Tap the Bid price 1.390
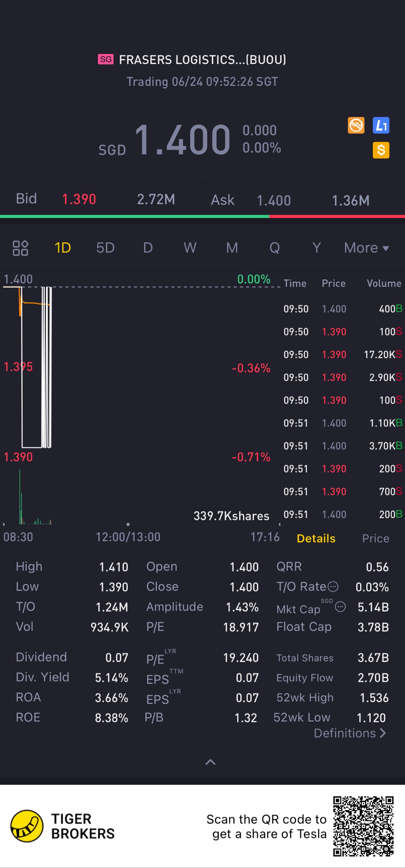The height and width of the screenshot is (868, 405). (79, 199)
